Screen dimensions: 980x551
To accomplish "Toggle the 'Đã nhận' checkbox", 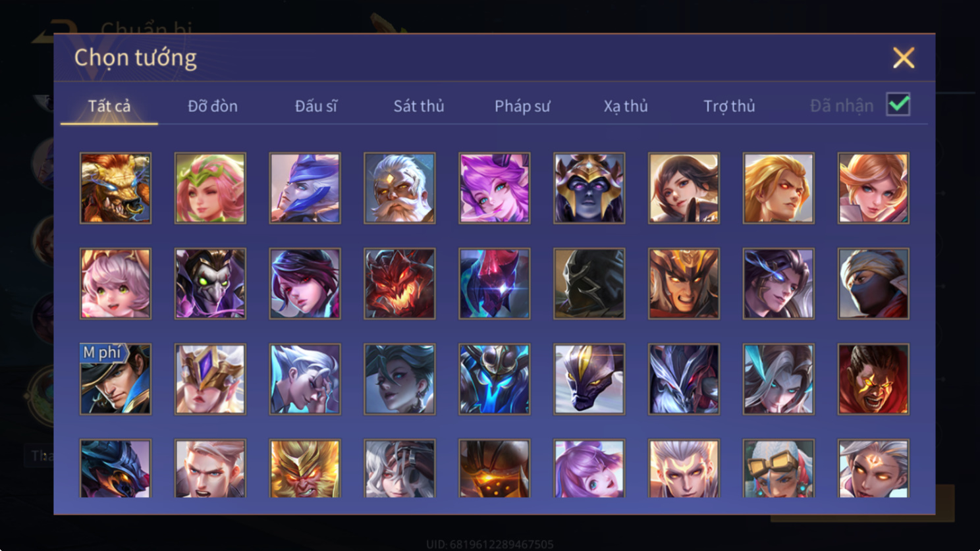I will (898, 105).
